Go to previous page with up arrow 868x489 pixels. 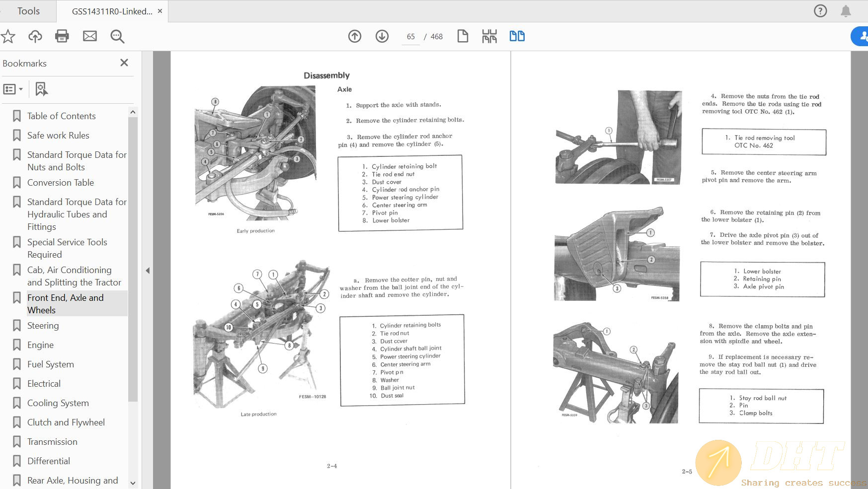(355, 36)
